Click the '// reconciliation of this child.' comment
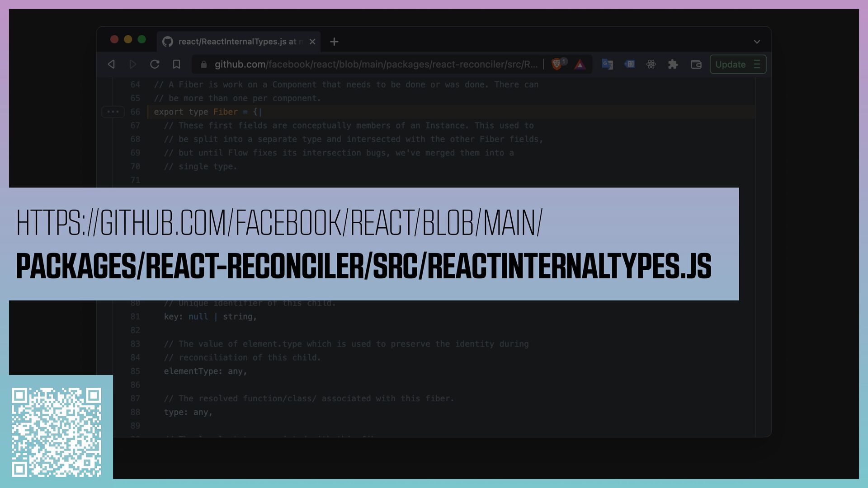 (242, 357)
